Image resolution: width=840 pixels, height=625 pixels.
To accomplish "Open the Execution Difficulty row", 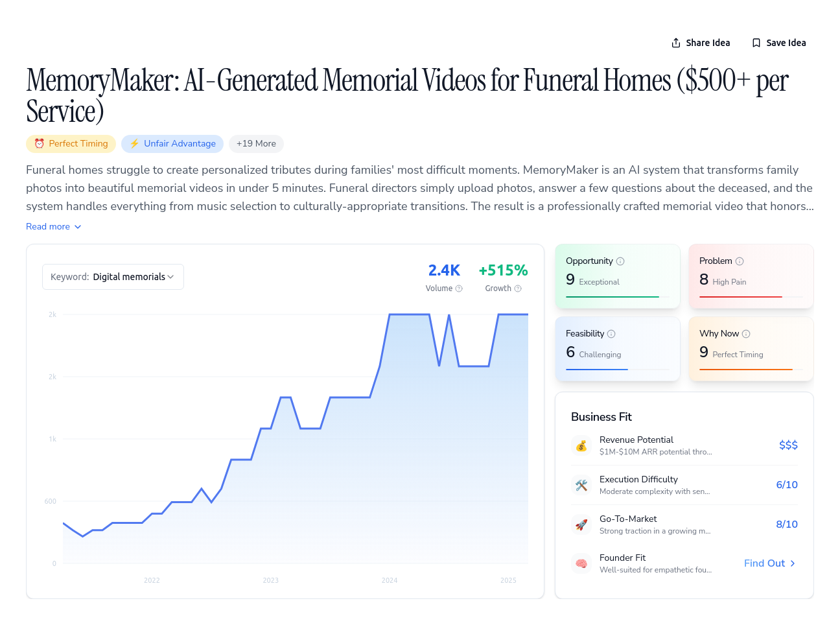I will tap(684, 485).
